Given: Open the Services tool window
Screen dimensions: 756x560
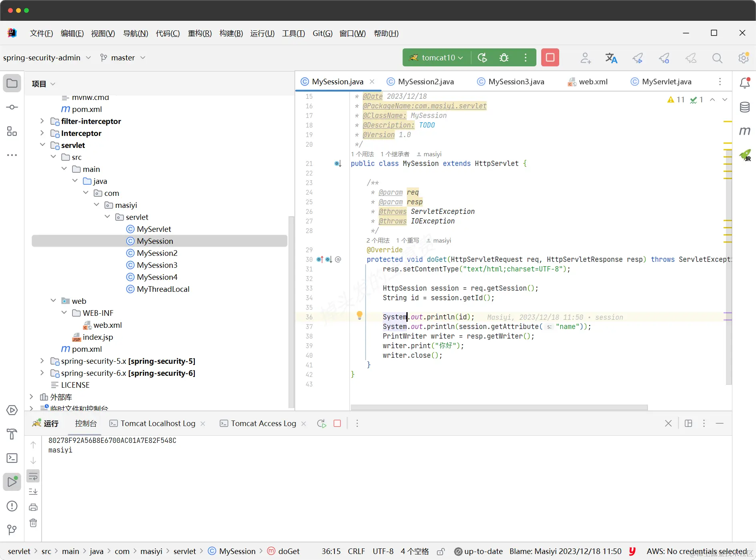Looking at the screenshot, I should [x=12, y=410].
